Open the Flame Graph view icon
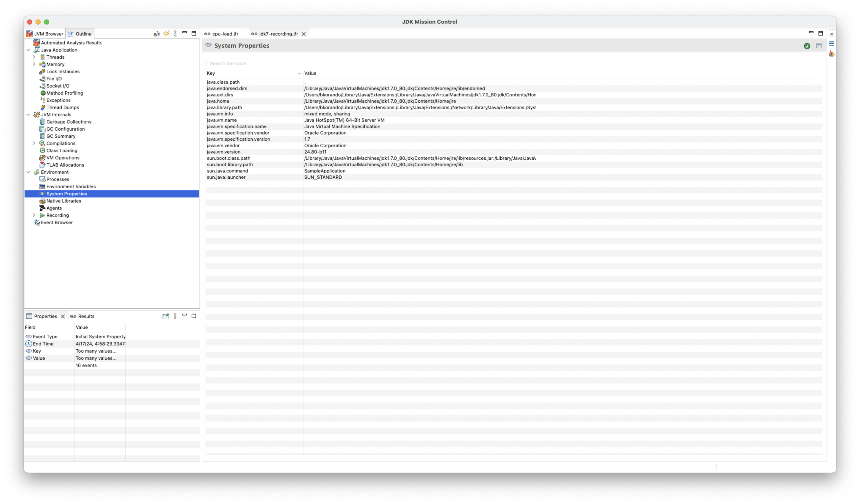This screenshot has width=860, height=504. click(x=831, y=53)
